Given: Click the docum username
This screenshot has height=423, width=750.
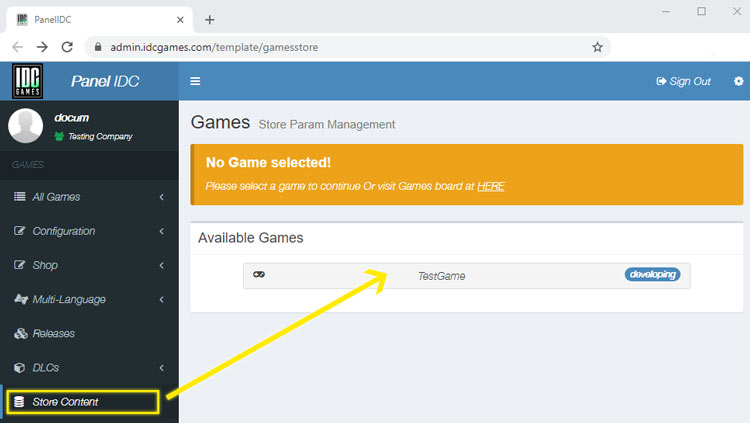Looking at the screenshot, I should click(72, 118).
